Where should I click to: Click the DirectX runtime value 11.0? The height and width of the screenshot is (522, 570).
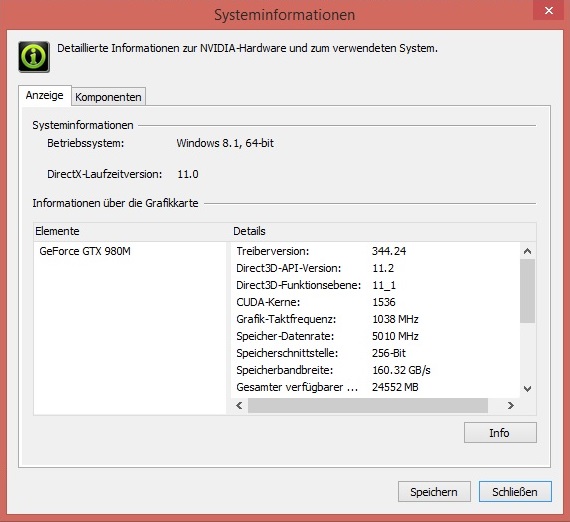coord(188,174)
